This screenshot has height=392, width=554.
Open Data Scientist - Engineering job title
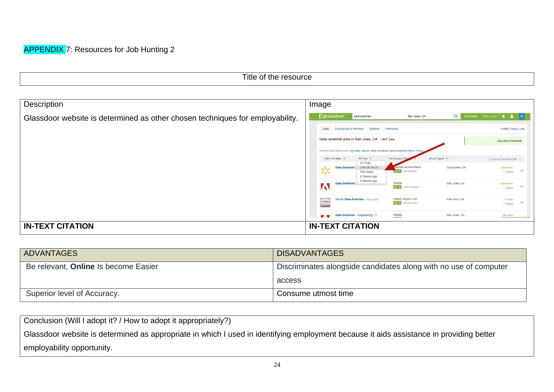[354, 215]
